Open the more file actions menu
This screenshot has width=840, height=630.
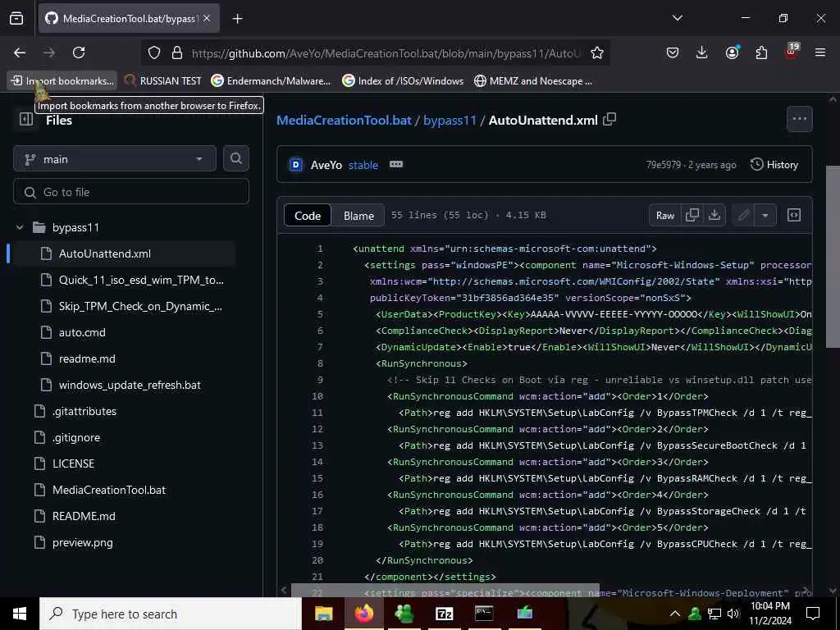tap(799, 119)
